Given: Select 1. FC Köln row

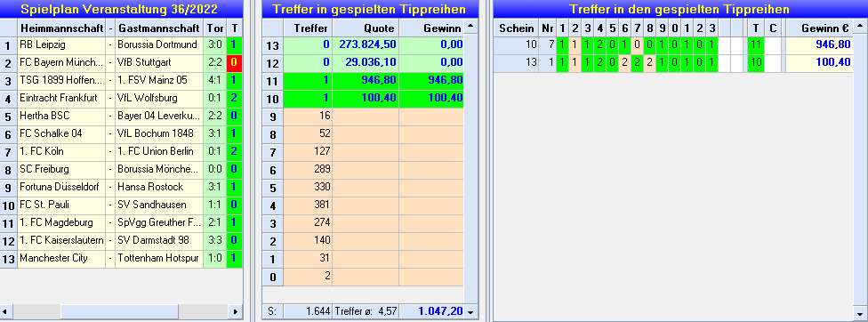Looking at the screenshot, I should tap(121, 151).
